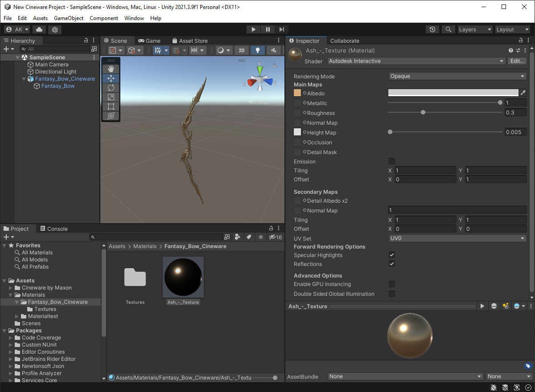Click the Scene orientation gizmo

260,80
